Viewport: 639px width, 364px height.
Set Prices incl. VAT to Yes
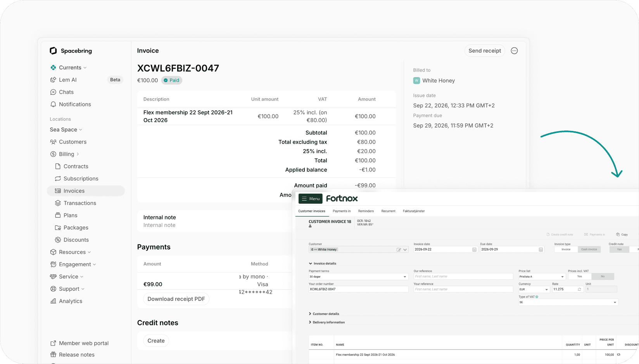coord(580,276)
